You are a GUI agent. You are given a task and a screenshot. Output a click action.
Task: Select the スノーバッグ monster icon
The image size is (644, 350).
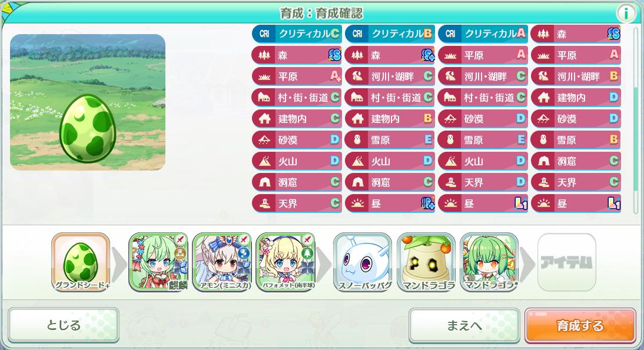(363, 262)
